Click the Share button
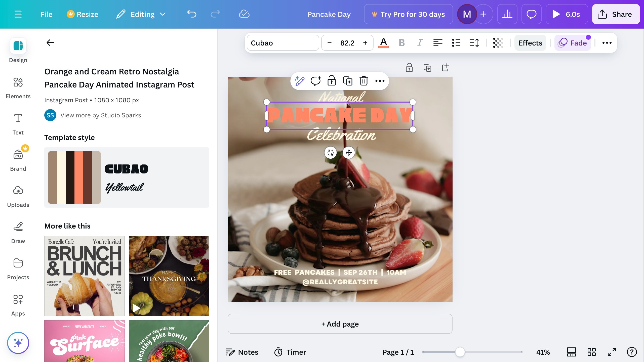 click(616, 14)
